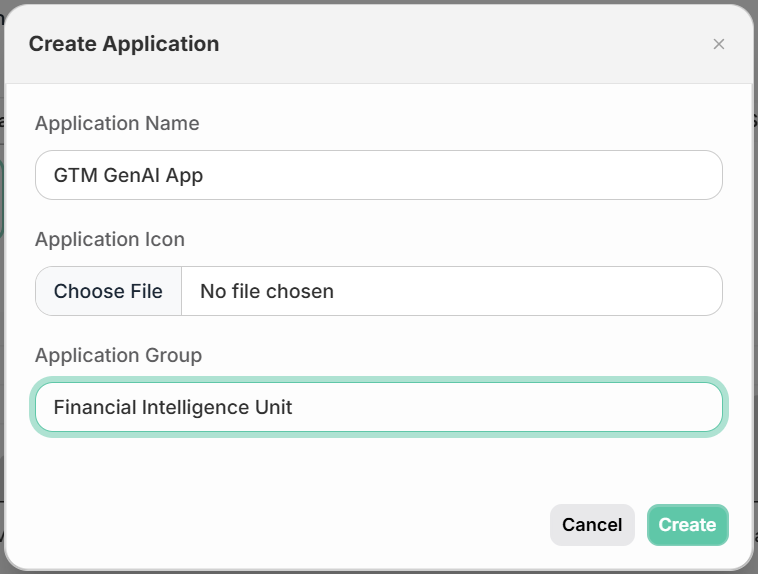The image size is (758, 574).
Task: Click the Application Name input field
Action: point(379,175)
